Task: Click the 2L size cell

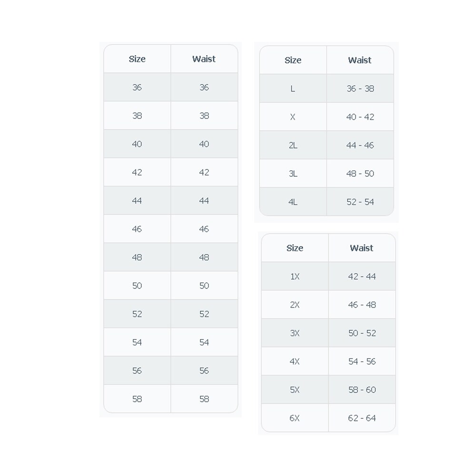Action: click(293, 145)
